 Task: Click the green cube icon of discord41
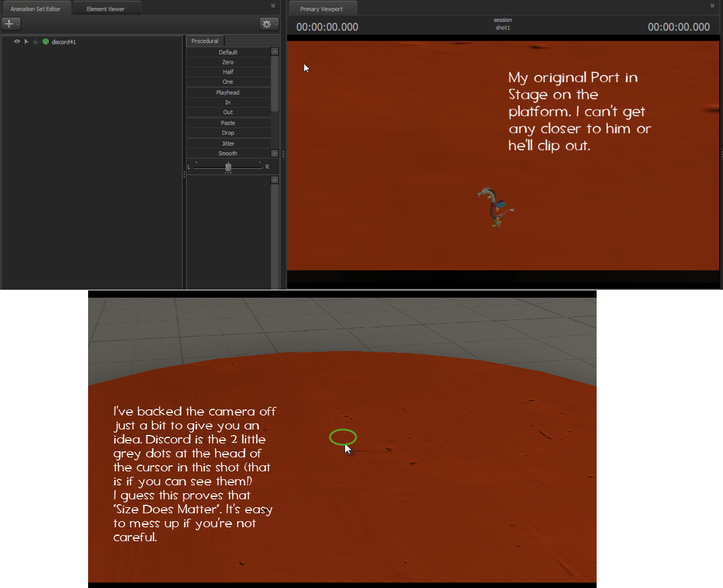pos(46,41)
